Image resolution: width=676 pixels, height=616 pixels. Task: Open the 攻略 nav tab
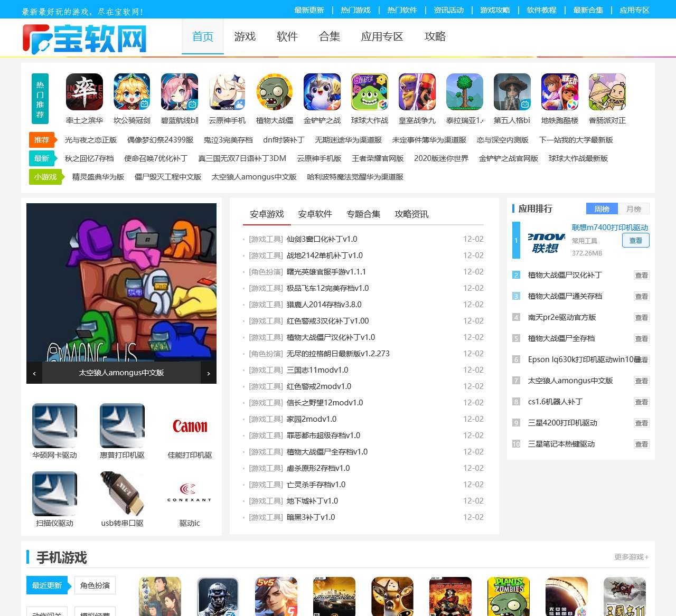point(435,36)
